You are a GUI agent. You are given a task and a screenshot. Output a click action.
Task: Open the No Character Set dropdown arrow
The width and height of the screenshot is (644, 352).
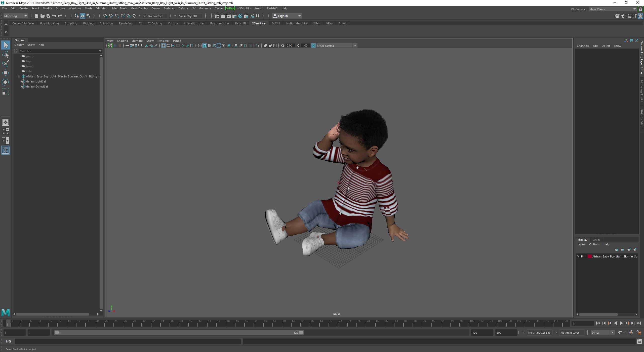tap(524, 332)
